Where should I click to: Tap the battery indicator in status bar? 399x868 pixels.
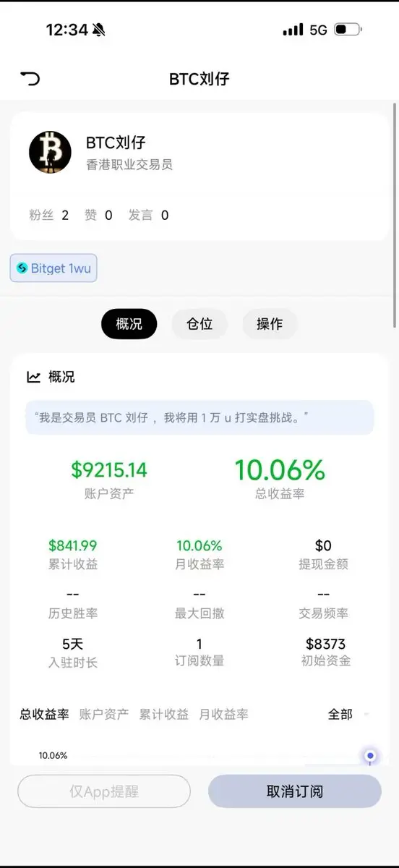click(348, 30)
